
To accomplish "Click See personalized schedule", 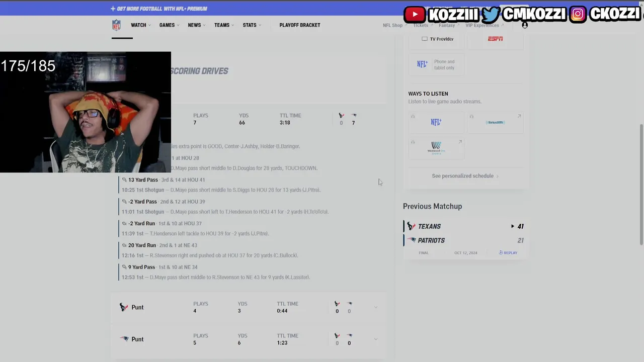I will [x=465, y=176].
